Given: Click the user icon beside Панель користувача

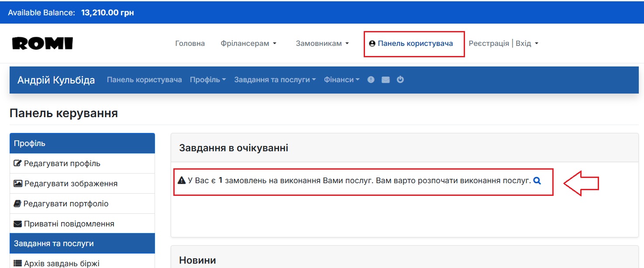Looking at the screenshot, I should pyautogui.click(x=373, y=43).
